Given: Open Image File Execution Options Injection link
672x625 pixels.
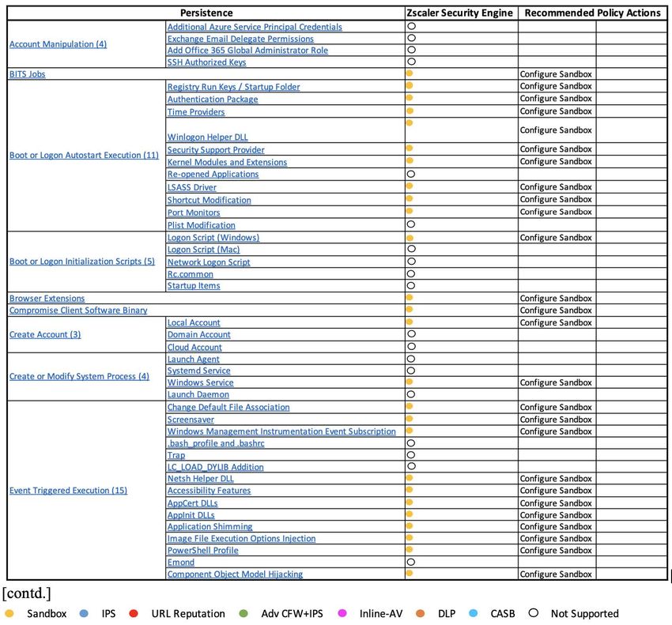Looking at the screenshot, I should coord(241,539).
